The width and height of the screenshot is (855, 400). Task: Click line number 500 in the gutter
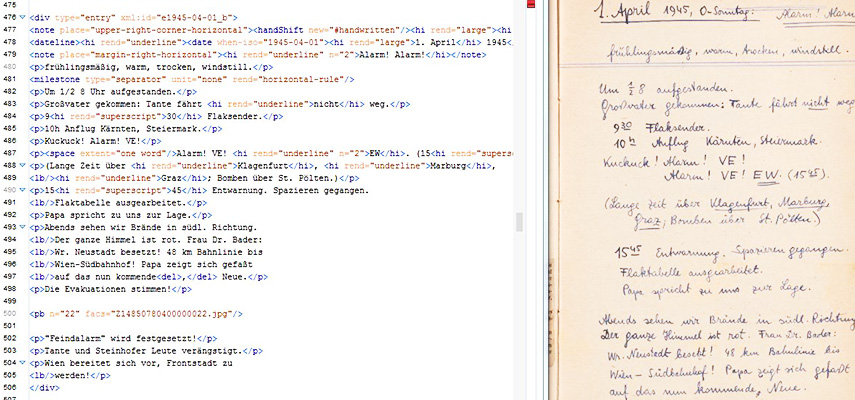pyautogui.click(x=10, y=314)
